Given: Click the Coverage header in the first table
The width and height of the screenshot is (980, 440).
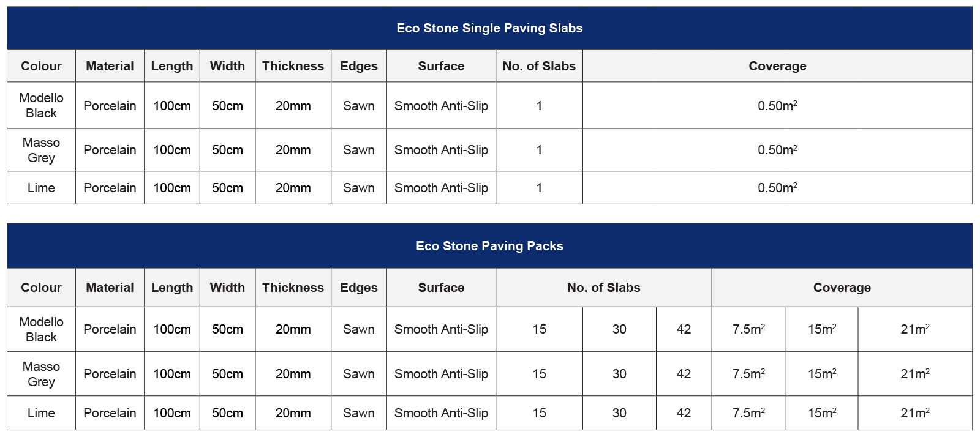Looking at the screenshot, I should 777,66.
